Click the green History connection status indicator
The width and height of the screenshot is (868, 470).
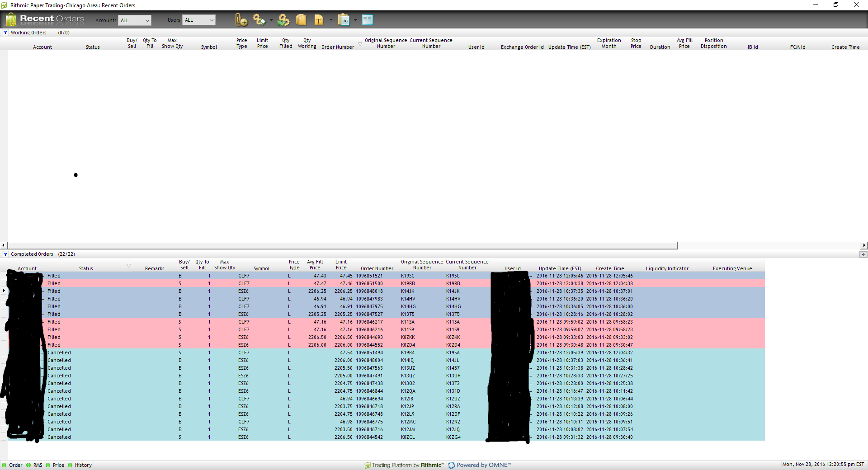click(70, 465)
